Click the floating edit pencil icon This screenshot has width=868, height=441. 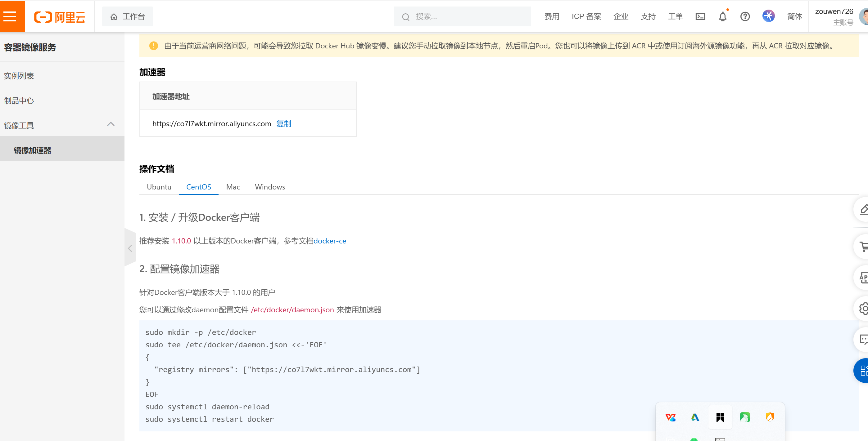pyautogui.click(x=863, y=209)
